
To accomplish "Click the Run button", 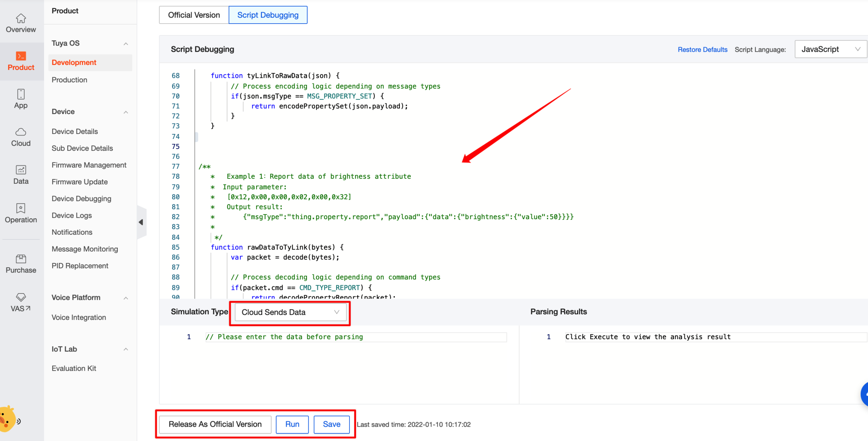I will coord(292,424).
